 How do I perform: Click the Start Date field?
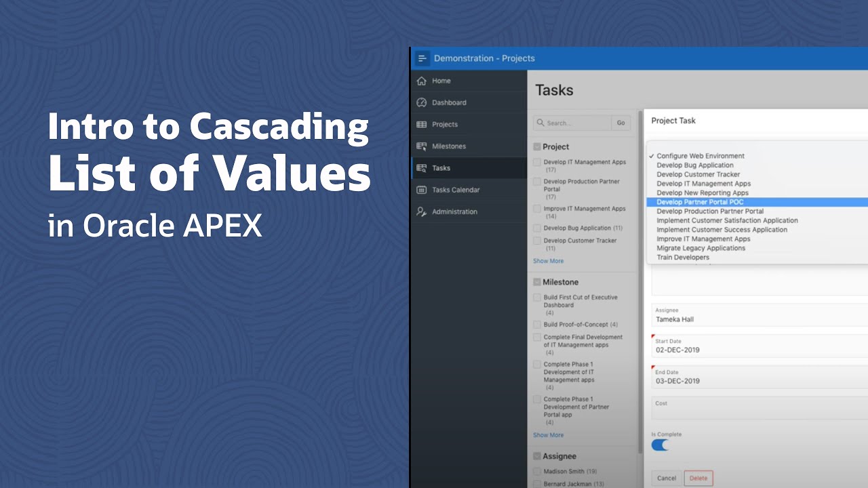pos(759,346)
